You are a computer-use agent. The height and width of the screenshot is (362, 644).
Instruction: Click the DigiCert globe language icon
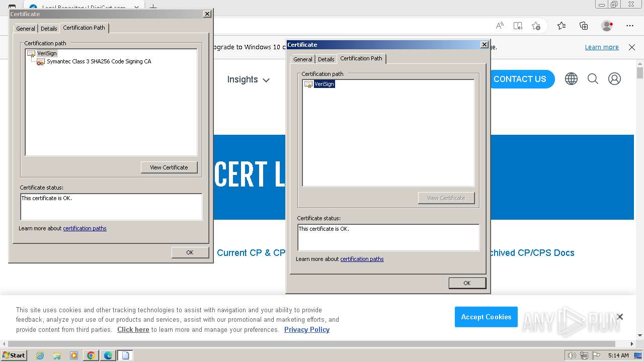coord(571,79)
